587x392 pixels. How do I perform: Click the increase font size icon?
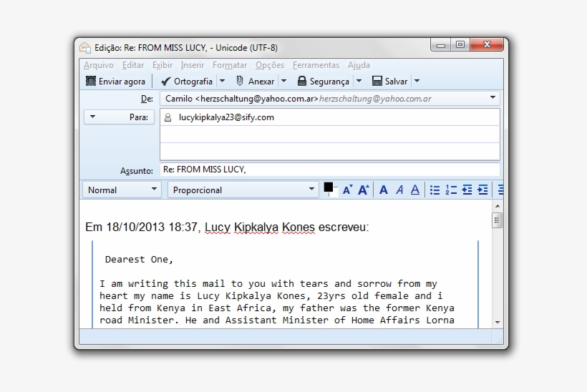pos(363,190)
